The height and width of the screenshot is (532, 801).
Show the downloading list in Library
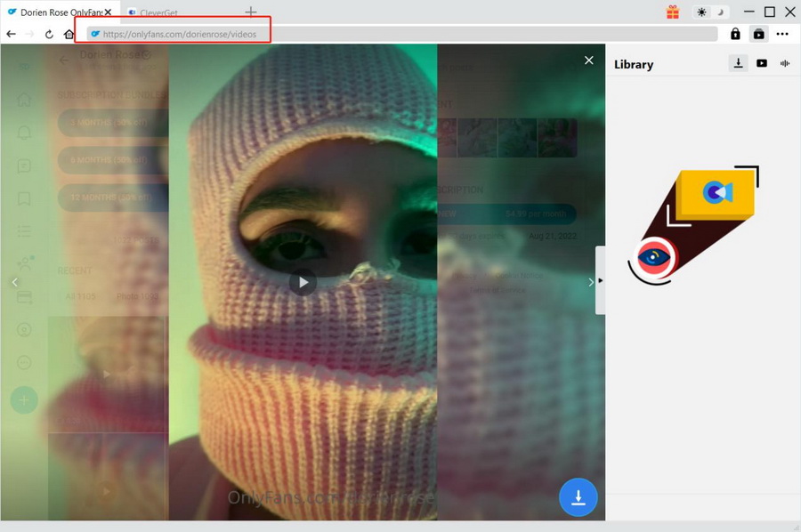(738, 63)
